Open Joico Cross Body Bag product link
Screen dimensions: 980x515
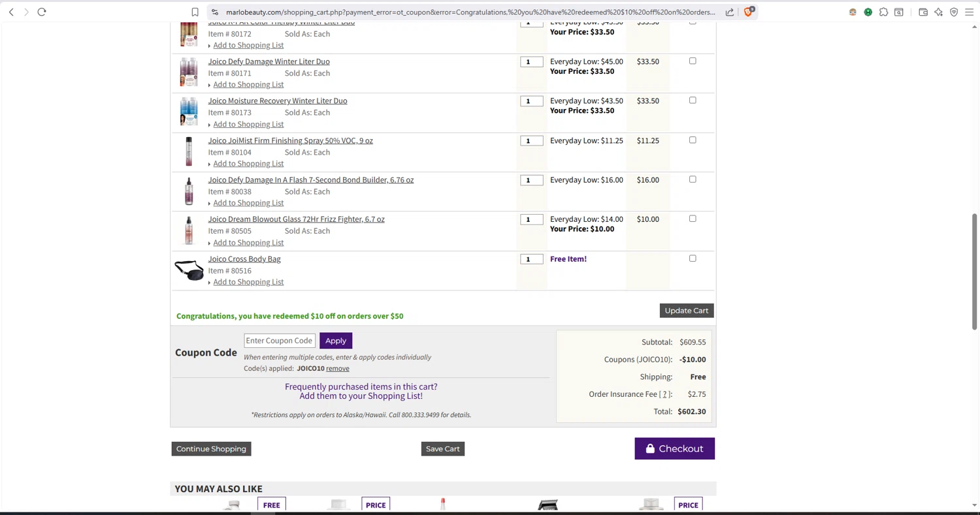tap(244, 259)
